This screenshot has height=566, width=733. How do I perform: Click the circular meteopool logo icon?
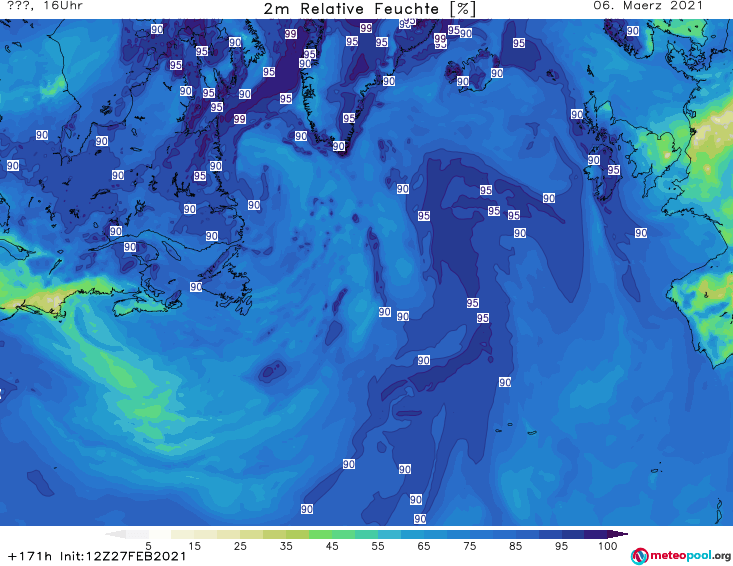[x=639, y=556]
